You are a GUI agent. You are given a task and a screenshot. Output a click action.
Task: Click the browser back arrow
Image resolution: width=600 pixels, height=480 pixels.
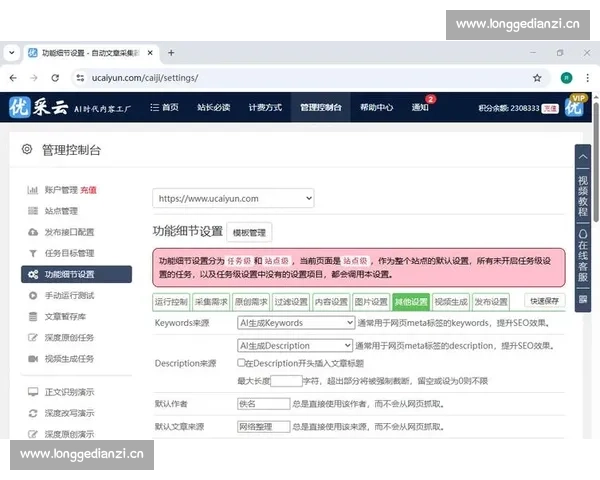[13, 78]
